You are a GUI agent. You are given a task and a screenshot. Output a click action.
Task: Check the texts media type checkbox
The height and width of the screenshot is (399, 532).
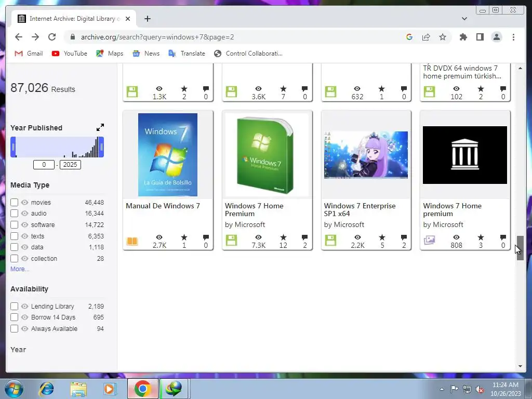coord(14,236)
